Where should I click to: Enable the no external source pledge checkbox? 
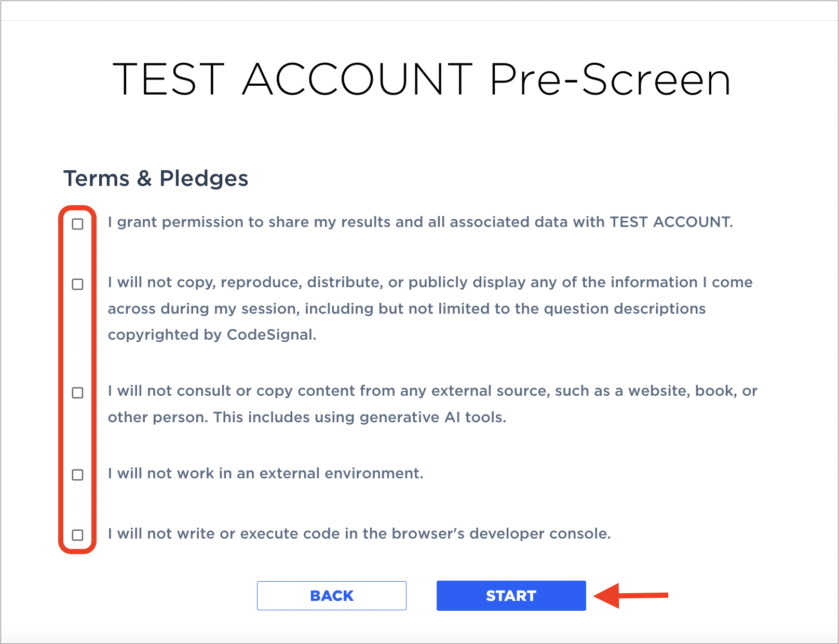point(77,393)
